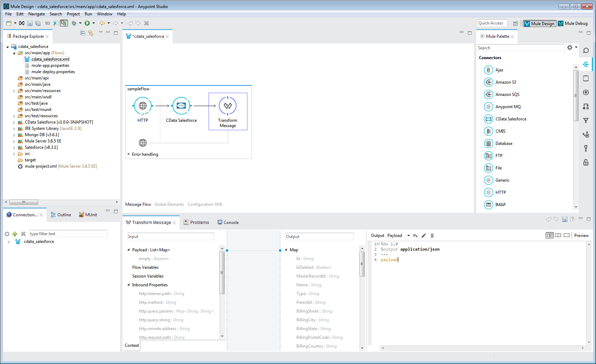Toggle the highlighted DS toolbar button
The height and width of the screenshot is (364, 596).
(64, 23)
